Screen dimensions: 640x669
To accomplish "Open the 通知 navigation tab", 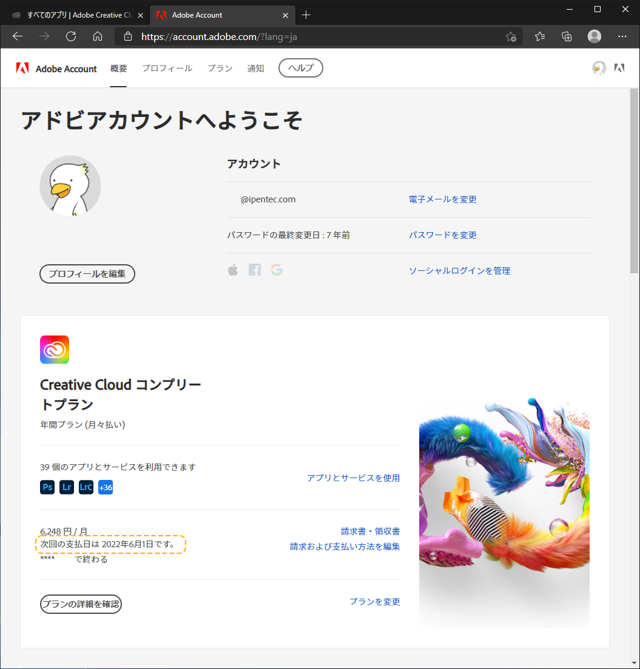I will [x=256, y=68].
